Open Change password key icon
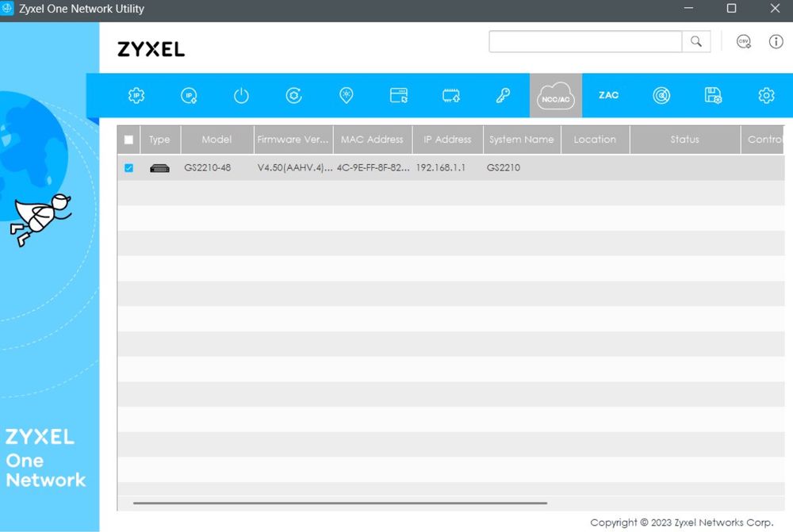 click(504, 95)
